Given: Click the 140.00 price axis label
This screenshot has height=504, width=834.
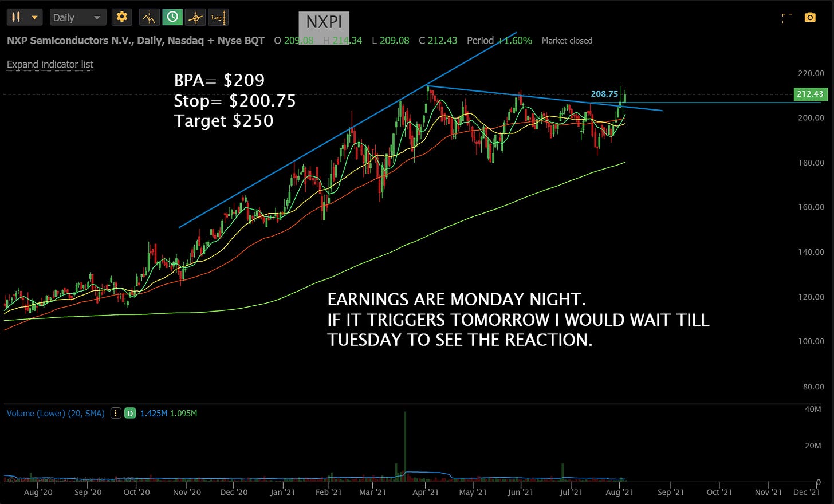Looking at the screenshot, I should [x=811, y=252].
